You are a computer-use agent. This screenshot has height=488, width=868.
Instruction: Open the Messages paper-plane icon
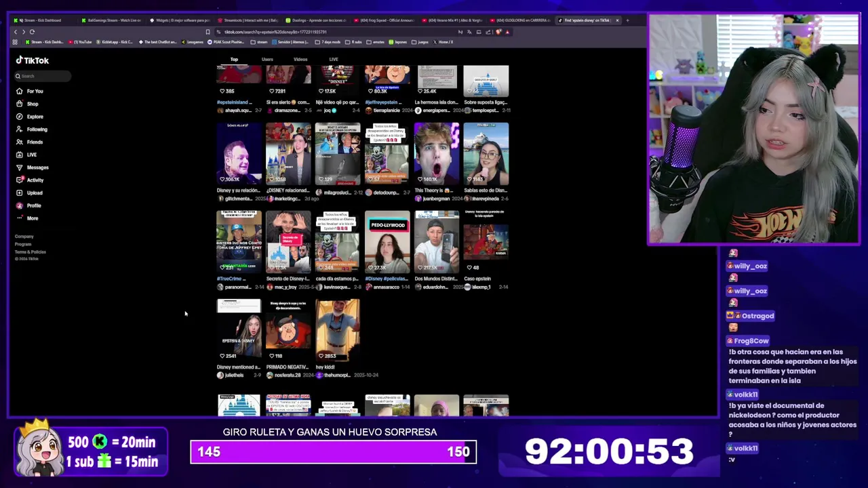(x=18, y=167)
